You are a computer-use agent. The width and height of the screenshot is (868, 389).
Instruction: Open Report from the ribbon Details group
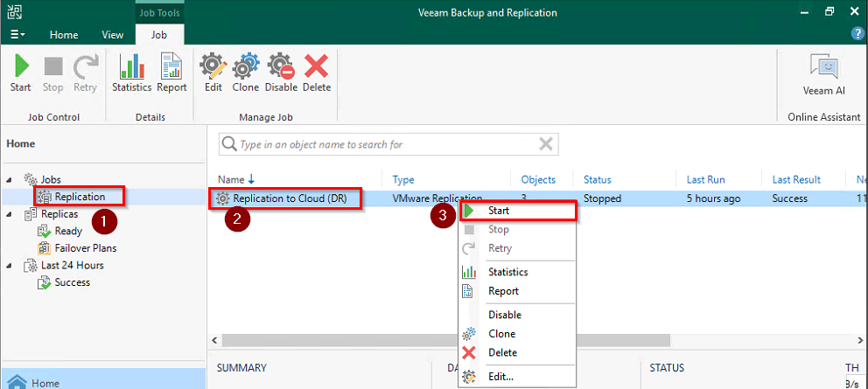[x=171, y=73]
